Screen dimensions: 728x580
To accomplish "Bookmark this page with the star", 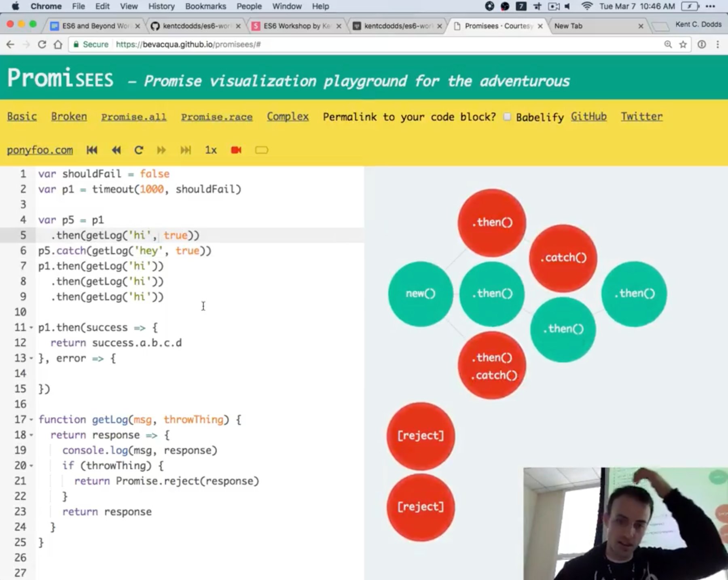I will click(x=683, y=44).
